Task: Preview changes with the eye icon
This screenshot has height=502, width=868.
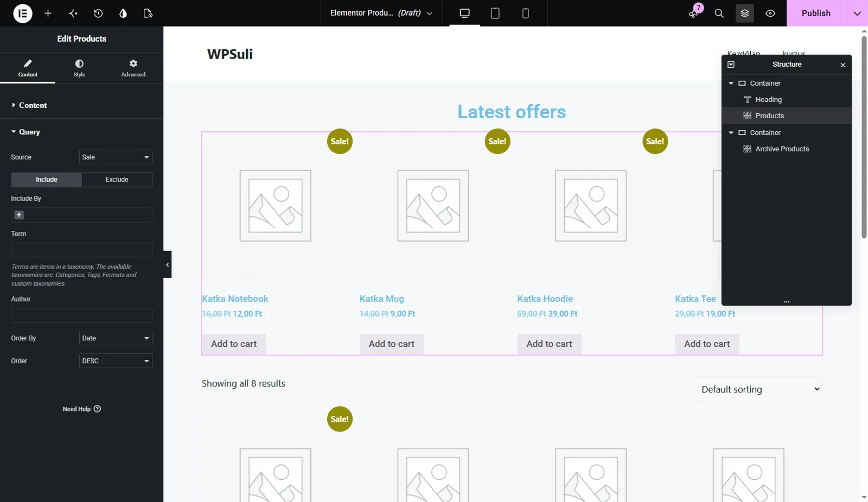Action: pyautogui.click(x=770, y=13)
